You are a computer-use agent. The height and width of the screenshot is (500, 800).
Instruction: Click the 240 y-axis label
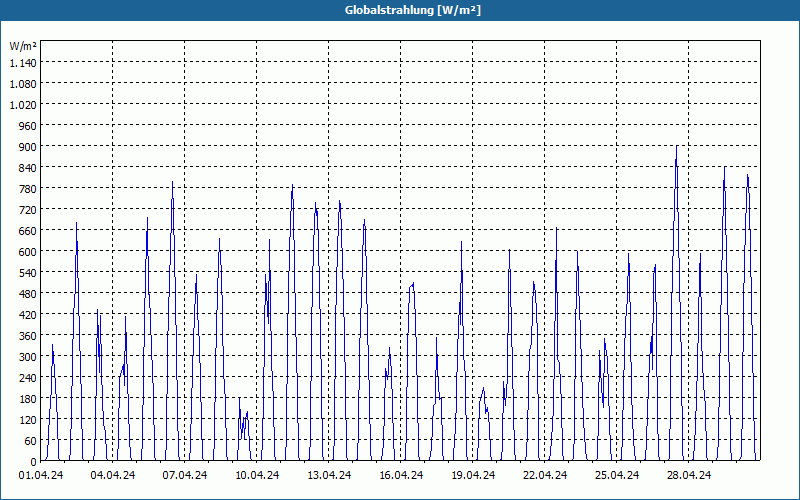pyautogui.click(x=28, y=378)
